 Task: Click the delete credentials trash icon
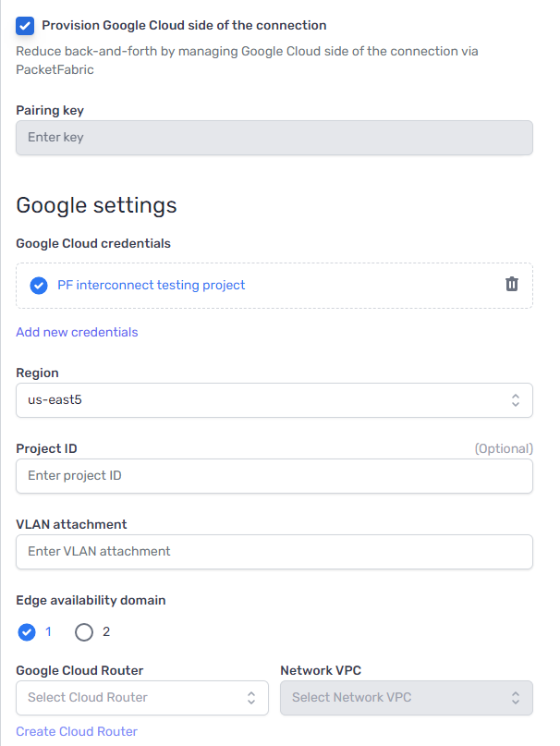512,285
